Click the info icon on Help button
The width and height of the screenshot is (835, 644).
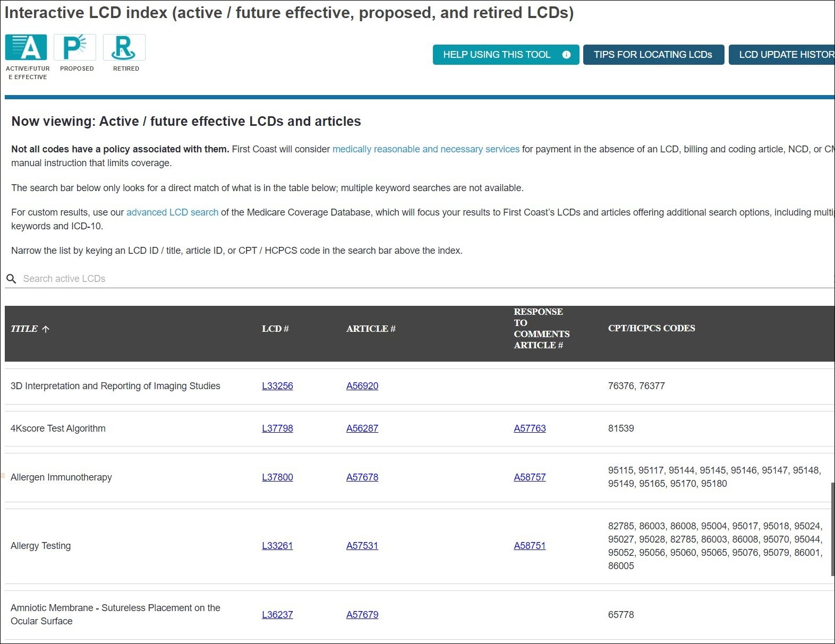[566, 55]
